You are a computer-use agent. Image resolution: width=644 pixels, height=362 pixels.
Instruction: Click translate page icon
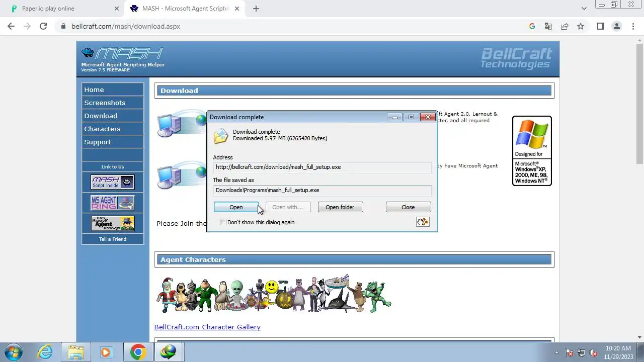[548, 26]
